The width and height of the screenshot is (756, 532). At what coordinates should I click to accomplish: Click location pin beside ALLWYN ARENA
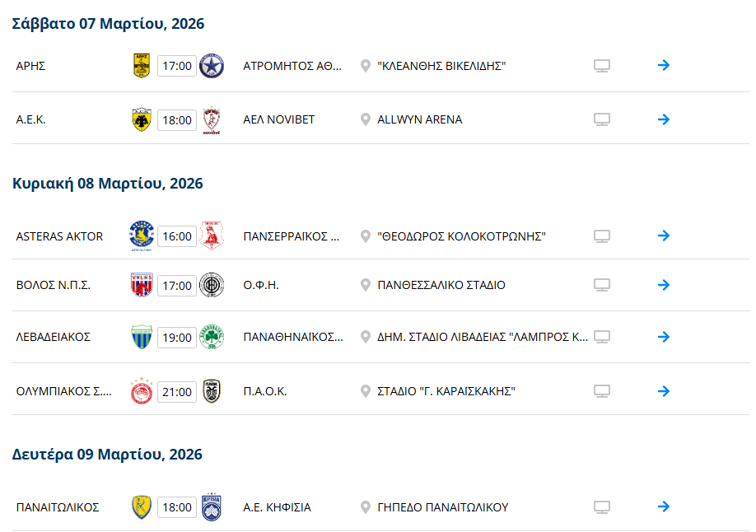click(x=366, y=119)
